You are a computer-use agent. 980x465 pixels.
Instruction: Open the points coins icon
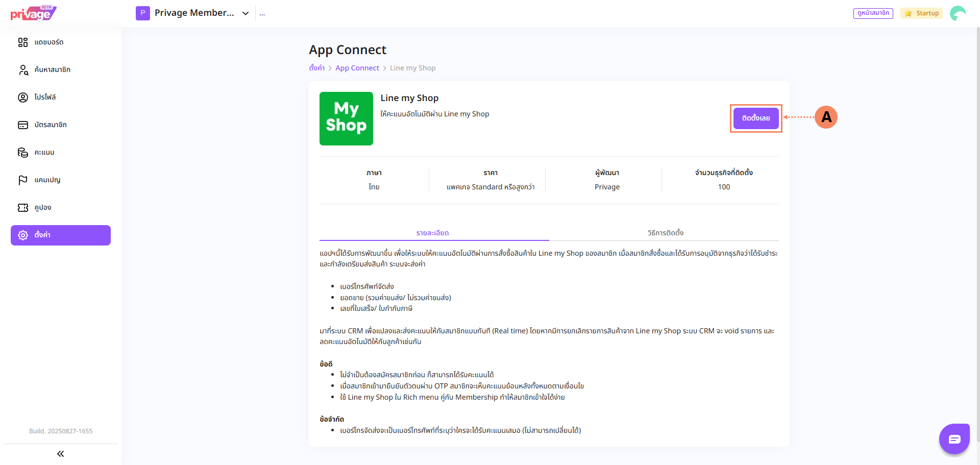tap(23, 153)
